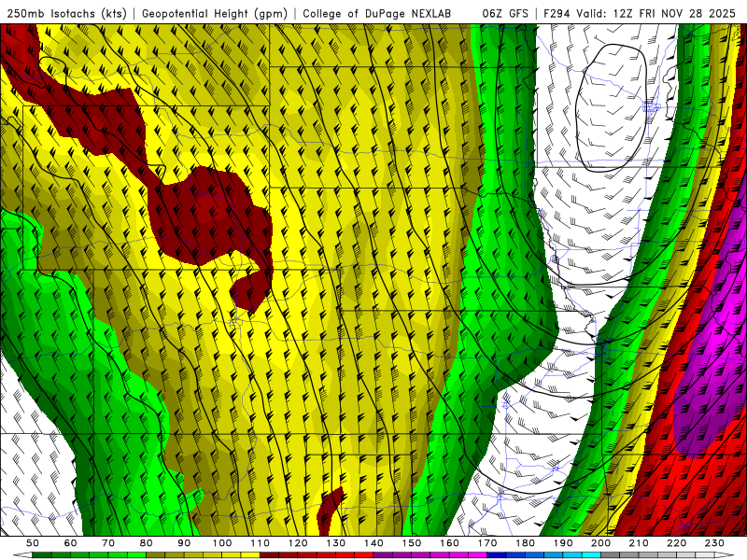The image size is (747, 560).
Task: Click the '190' colorbar label
Action: tap(563, 543)
